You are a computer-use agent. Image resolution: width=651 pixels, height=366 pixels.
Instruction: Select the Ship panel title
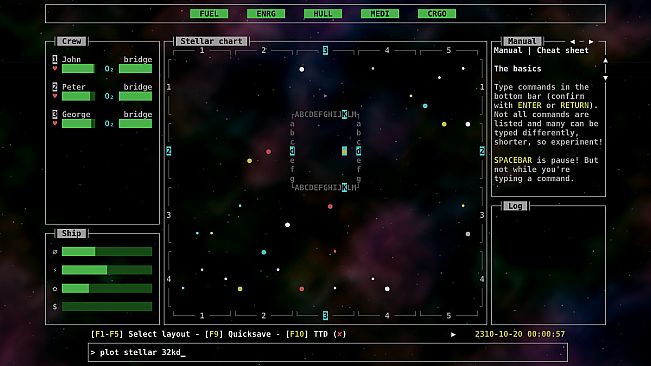[71, 233]
